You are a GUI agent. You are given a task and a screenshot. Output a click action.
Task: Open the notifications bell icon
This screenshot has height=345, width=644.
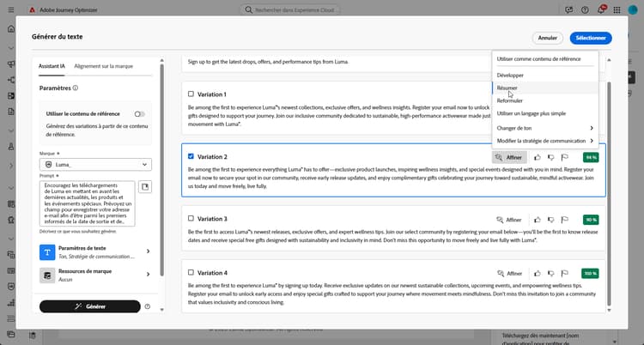click(x=601, y=9)
